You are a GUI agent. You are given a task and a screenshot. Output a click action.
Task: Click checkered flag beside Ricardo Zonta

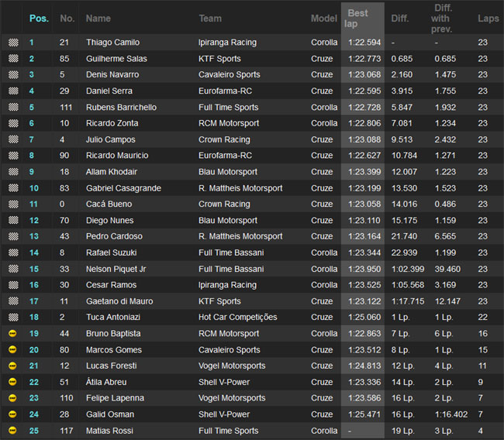(13, 123)
